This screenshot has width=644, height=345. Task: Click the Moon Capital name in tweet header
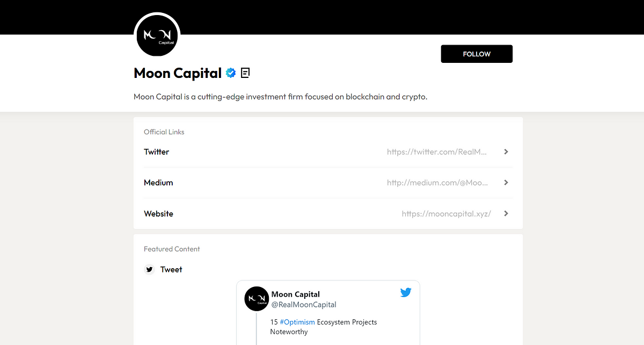click(x=296, y=294)
